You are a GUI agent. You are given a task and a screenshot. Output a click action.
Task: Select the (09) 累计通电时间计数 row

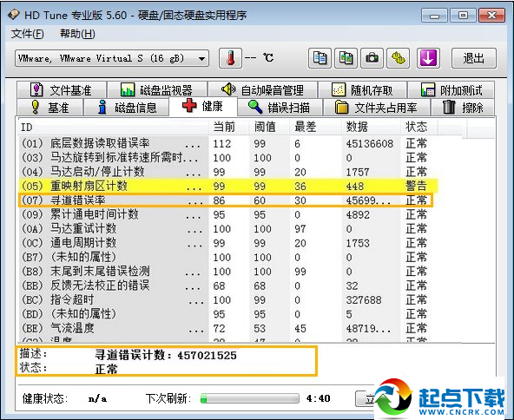click(227, 214)
